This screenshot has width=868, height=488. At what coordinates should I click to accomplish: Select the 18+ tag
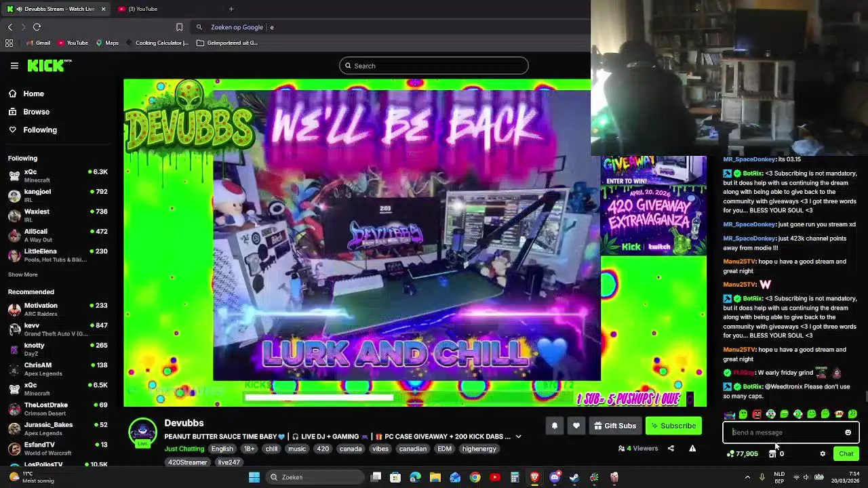point(249,449)
